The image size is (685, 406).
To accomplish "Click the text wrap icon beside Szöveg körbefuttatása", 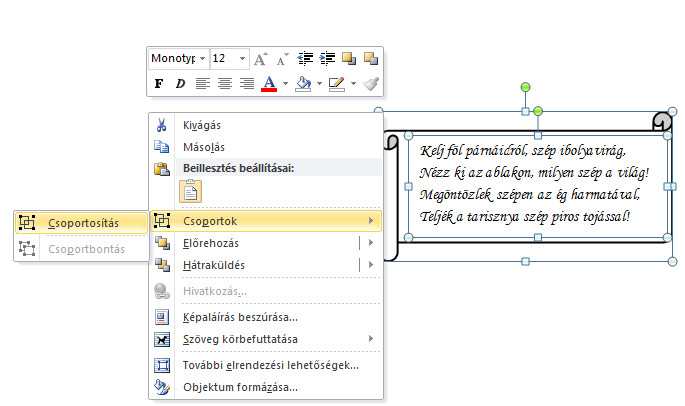I will [162, 339].
